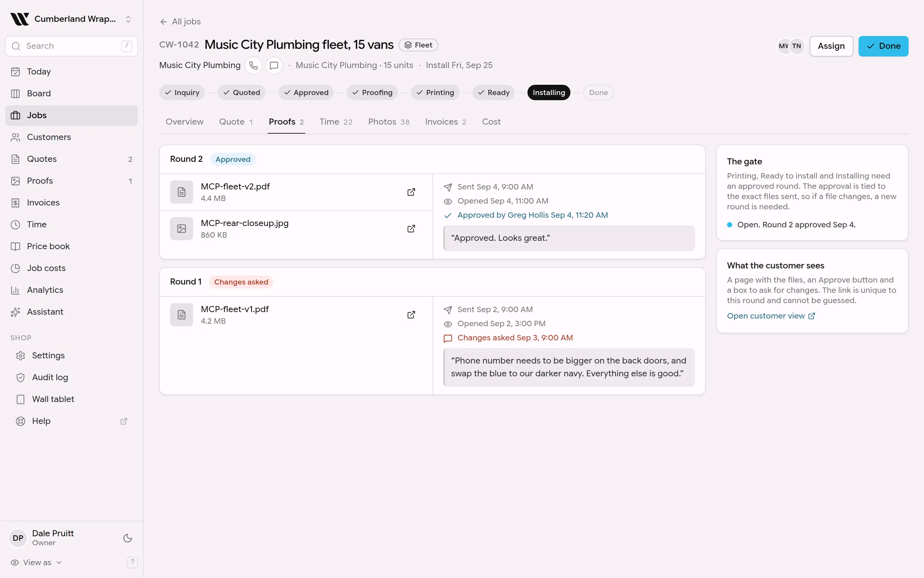Screen dimensions: 924x578
Task: Open the question mark help shortcut
Action: pos(132,562)
